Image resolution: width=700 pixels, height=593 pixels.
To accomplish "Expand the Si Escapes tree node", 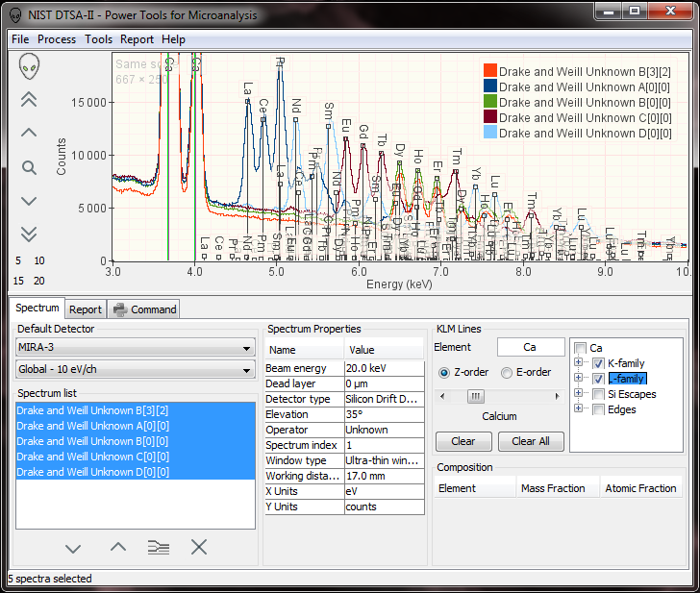I will coord(578,393).
